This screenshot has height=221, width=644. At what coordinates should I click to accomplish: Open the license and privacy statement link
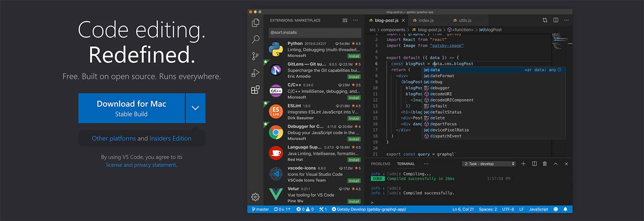point(141,165)
